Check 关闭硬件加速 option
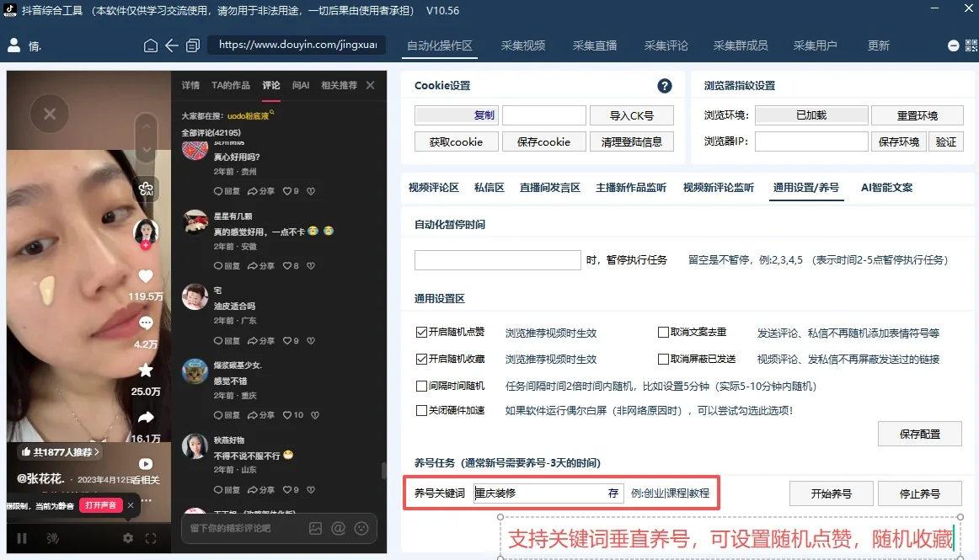Image resolution: width=979 pixels, height=560 pixels. click(x=421, y=410)
